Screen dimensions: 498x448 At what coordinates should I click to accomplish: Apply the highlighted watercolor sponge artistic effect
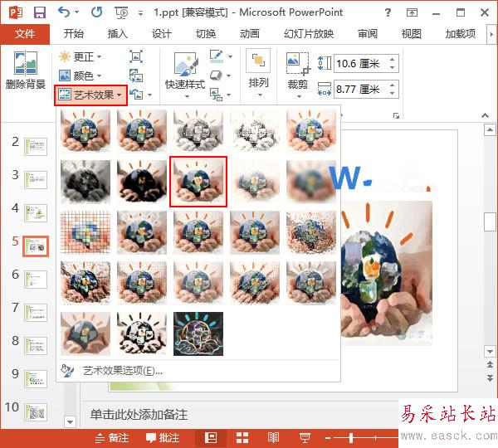tap(198, 182)
